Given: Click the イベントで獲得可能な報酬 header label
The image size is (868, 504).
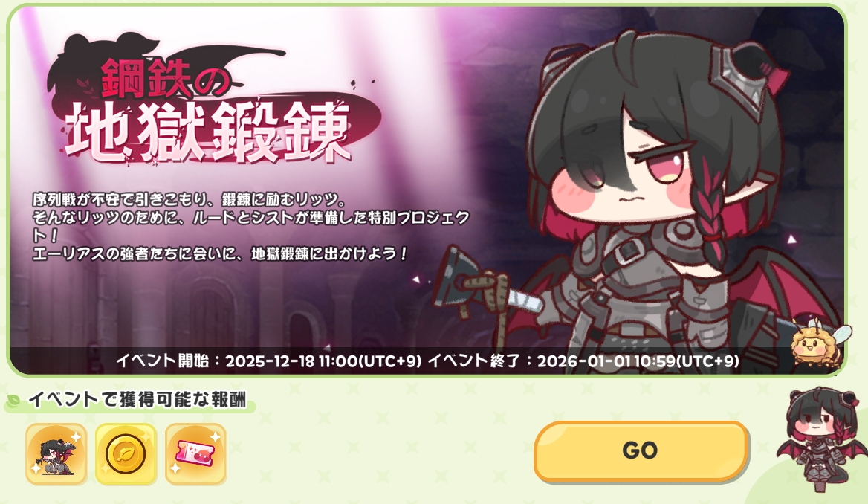Looking at the screenshot, I should 137,399.
